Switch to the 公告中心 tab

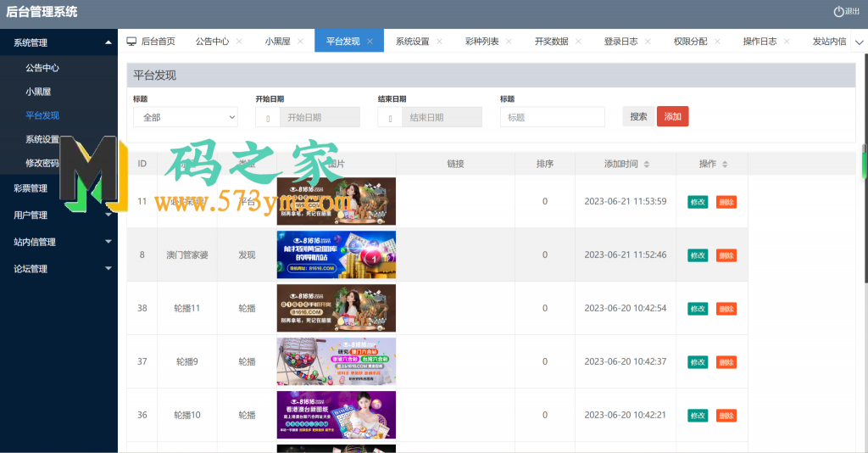click(x=212, y=42)
